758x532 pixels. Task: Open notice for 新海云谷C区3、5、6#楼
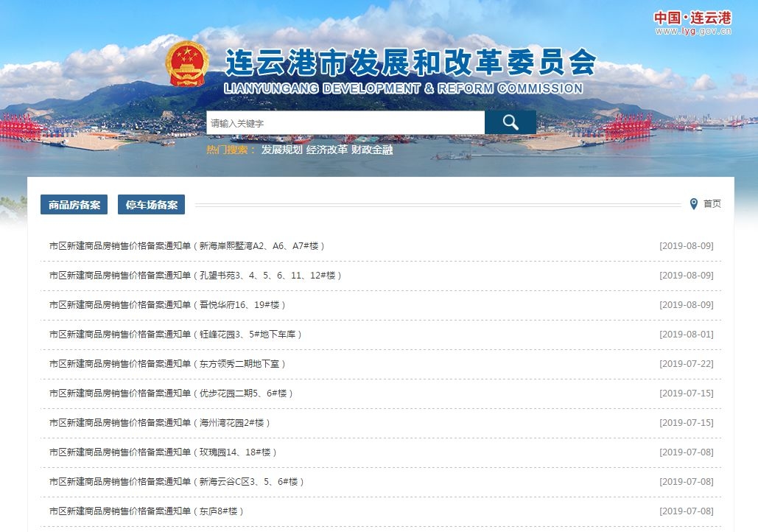tap(177, 482)
